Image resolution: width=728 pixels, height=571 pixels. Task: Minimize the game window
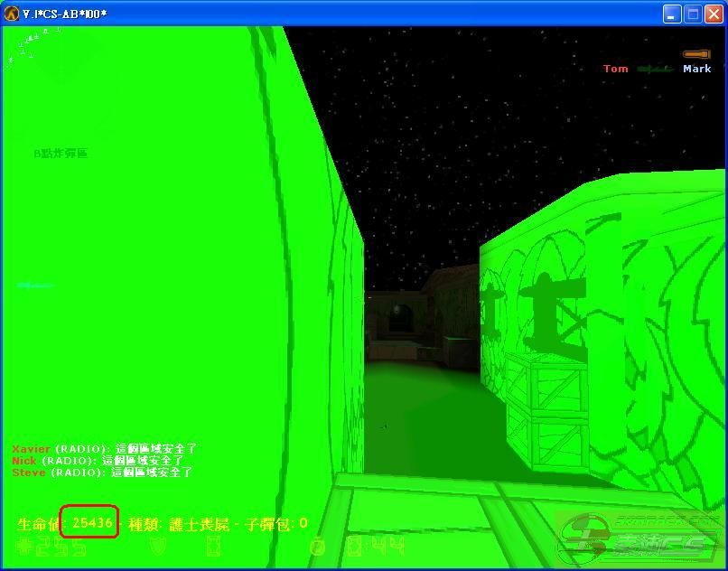point(672,14)
